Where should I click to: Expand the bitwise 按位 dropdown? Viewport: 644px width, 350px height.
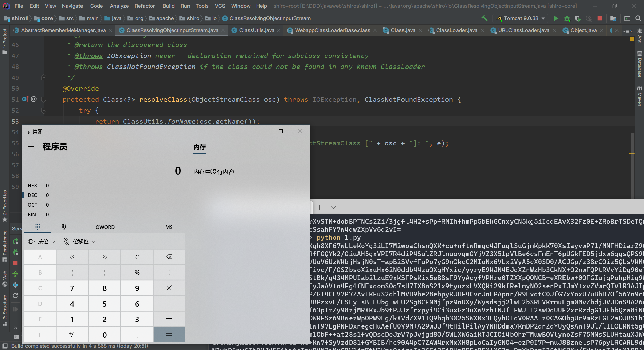[42, 242]
